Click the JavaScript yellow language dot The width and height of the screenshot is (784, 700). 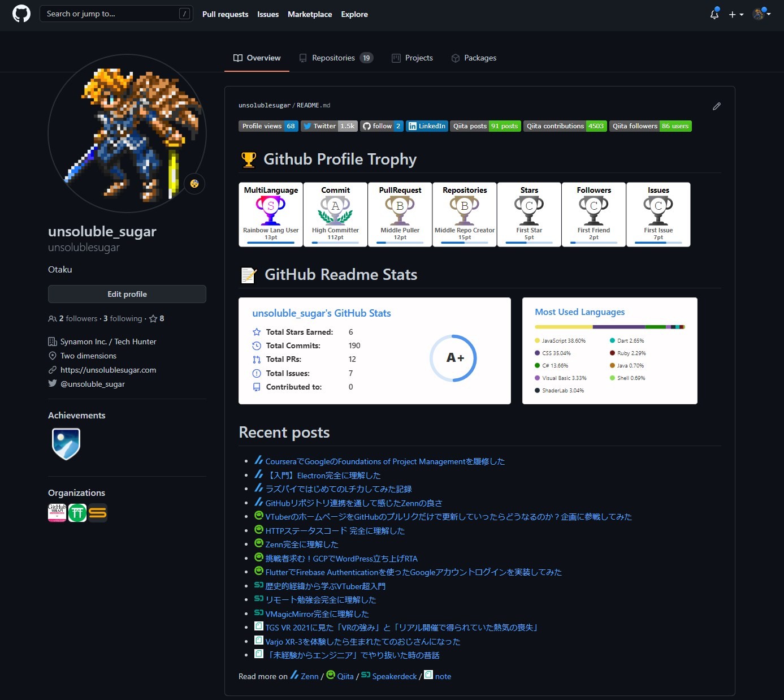tap(537, 340)
